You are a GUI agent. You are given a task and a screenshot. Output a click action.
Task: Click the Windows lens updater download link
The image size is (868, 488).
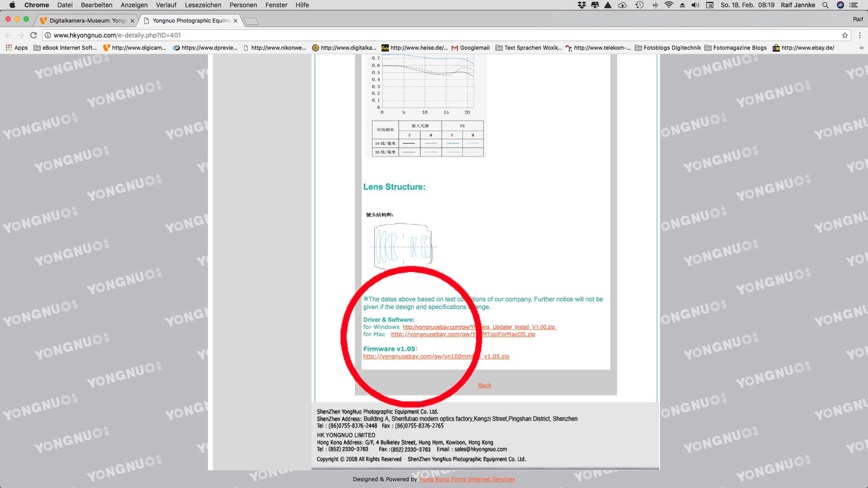[x=479, y=327]
